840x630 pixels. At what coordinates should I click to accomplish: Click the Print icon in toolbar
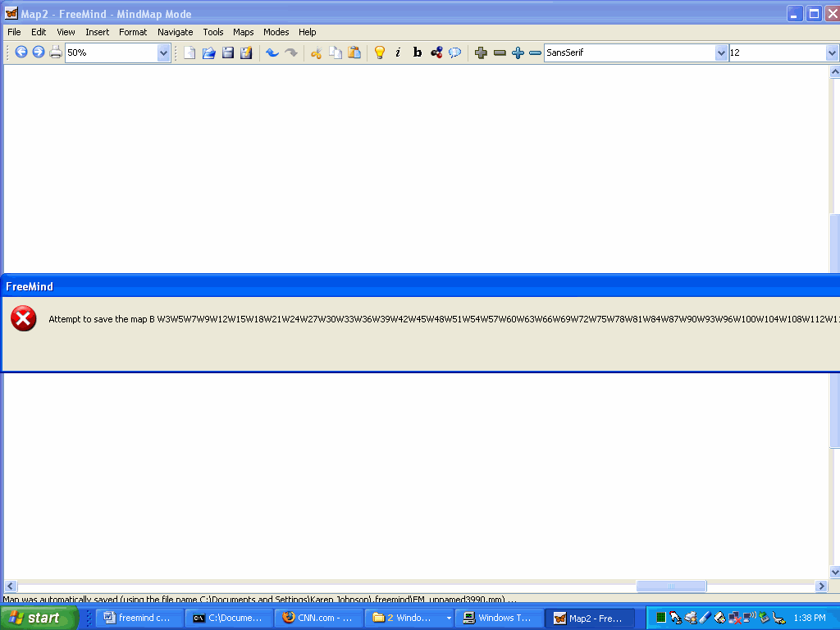(56, 52)
